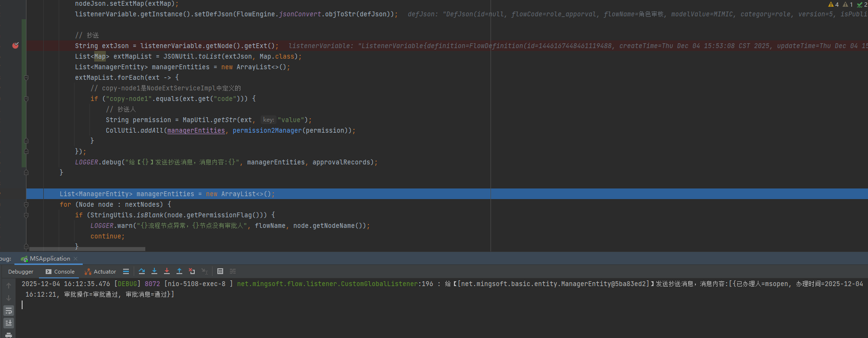The image size is (868, 338).
Task: Toggle soft-wrap in the console
Action: pos(9,311)
